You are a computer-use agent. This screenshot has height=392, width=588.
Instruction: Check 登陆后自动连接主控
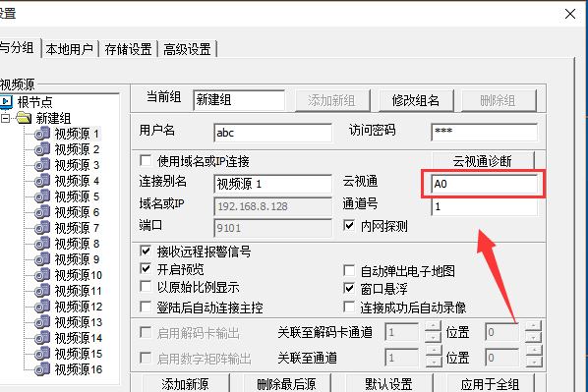pyautogui.click(x=146, y=307)
